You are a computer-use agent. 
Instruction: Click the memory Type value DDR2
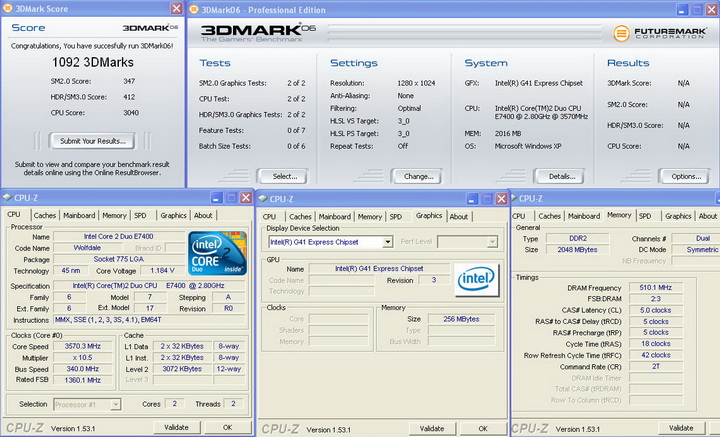tap(578, 238)
